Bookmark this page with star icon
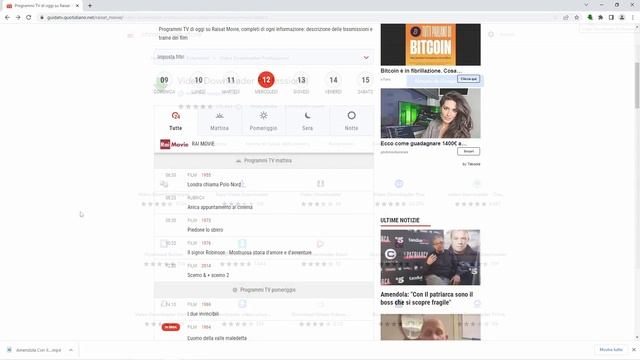 click(576, 18)
